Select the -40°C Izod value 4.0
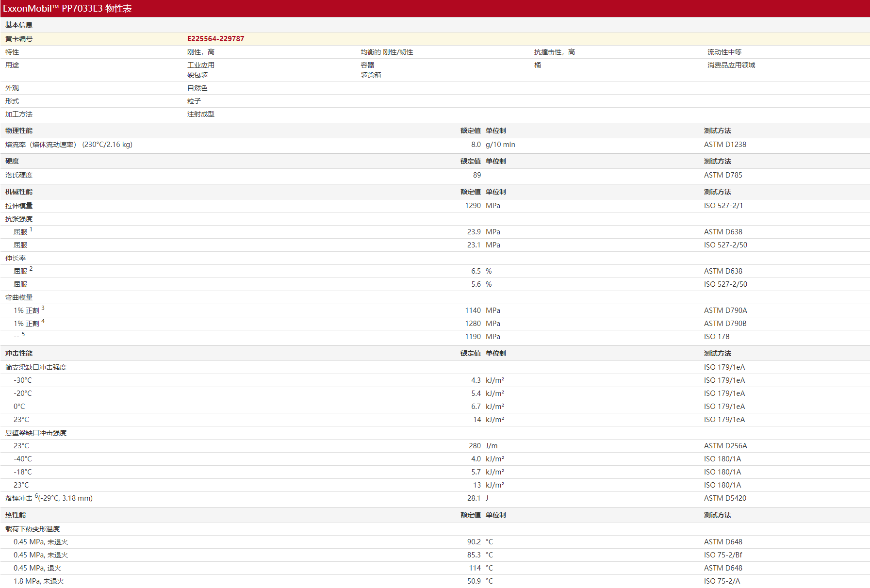 click(476, 459)
